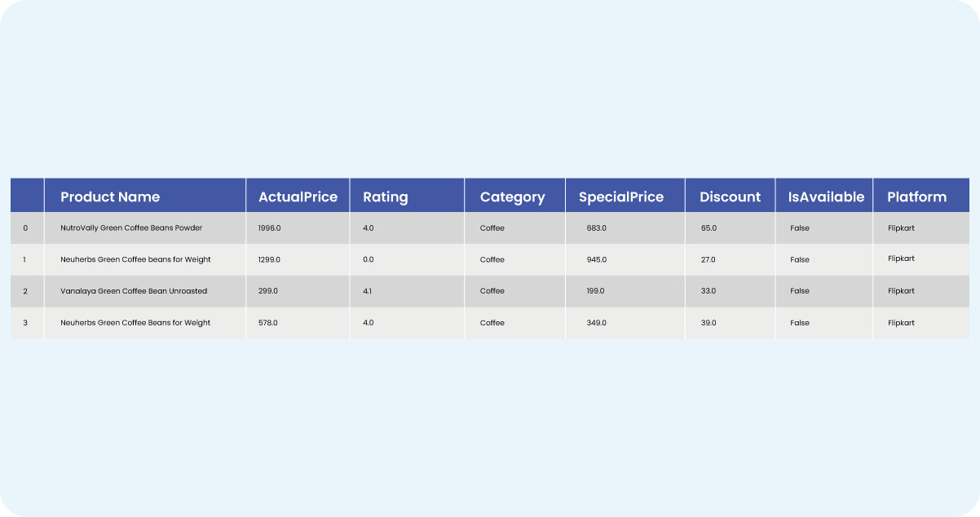Select the 27.0 discount cell
The width and height of the screenshot is (980, 517).
[709, 259]
